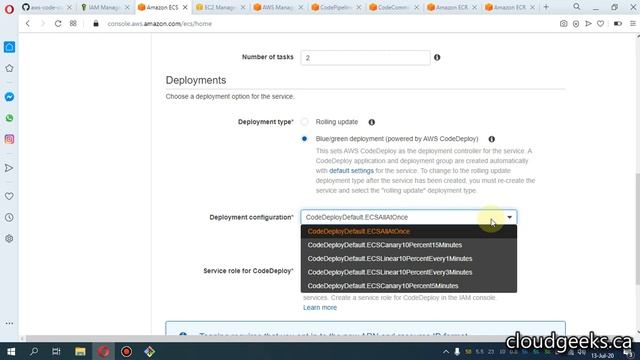Open History clock icon in sidebar
The height and width of the screenshot is (360, 640).
[x=9, y=218]
